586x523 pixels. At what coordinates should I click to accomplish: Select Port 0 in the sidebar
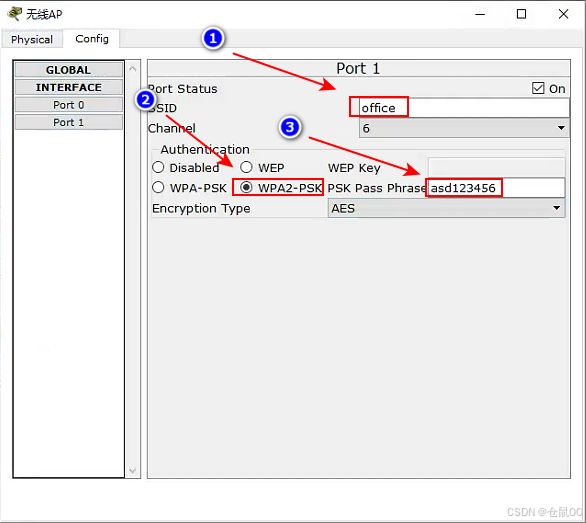tap(69, 105)
